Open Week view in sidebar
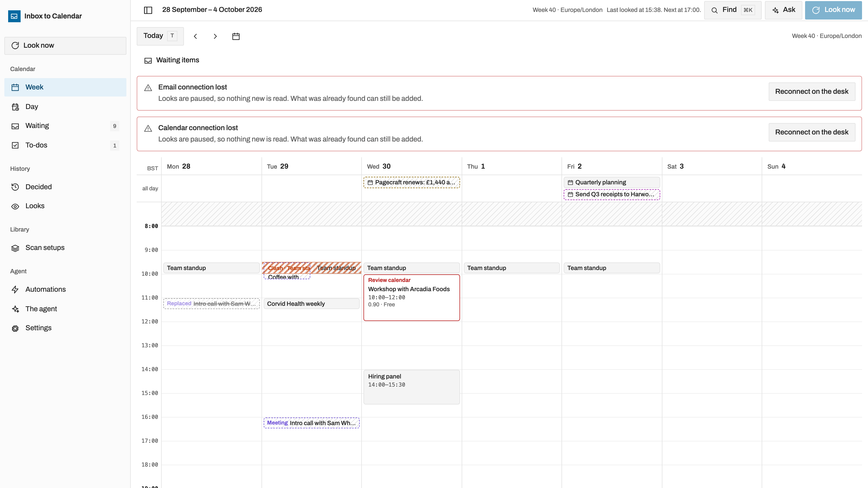 65,87
